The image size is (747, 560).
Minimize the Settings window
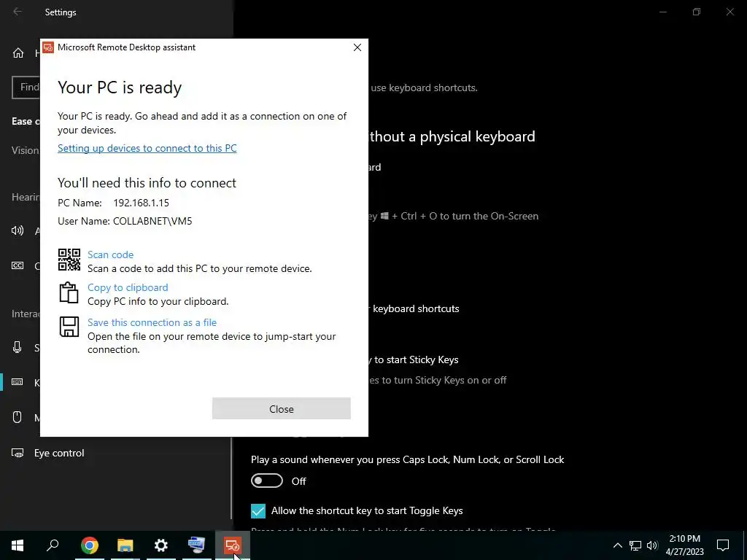click(x=662, y=12)
